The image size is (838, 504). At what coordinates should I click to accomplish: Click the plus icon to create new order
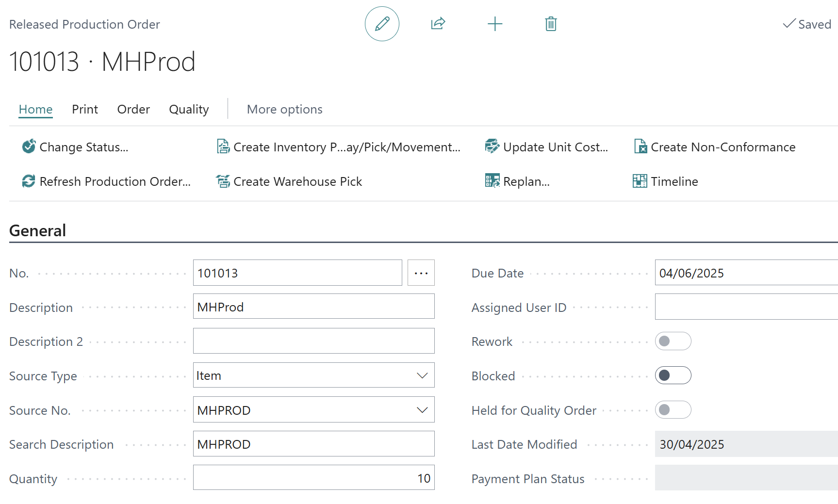click(x=494, y=24)
